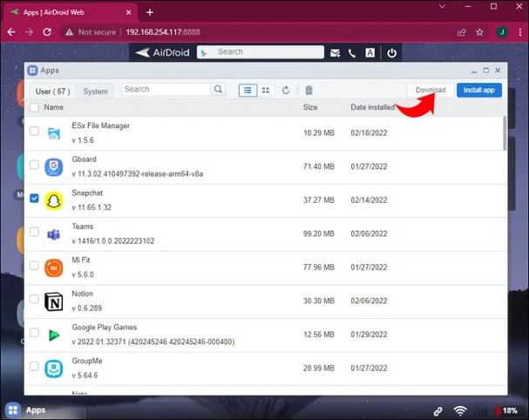The height and width of the screenshot is (420, 529).
Task: Click the GroupMe app icon
Action: (x=54, y=369)
